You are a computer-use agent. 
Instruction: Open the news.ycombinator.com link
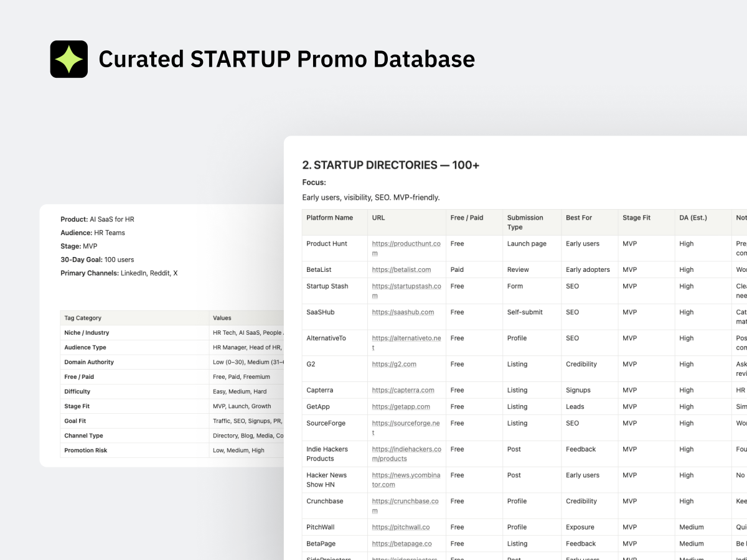pyautogui.click(x=406, y=475)
